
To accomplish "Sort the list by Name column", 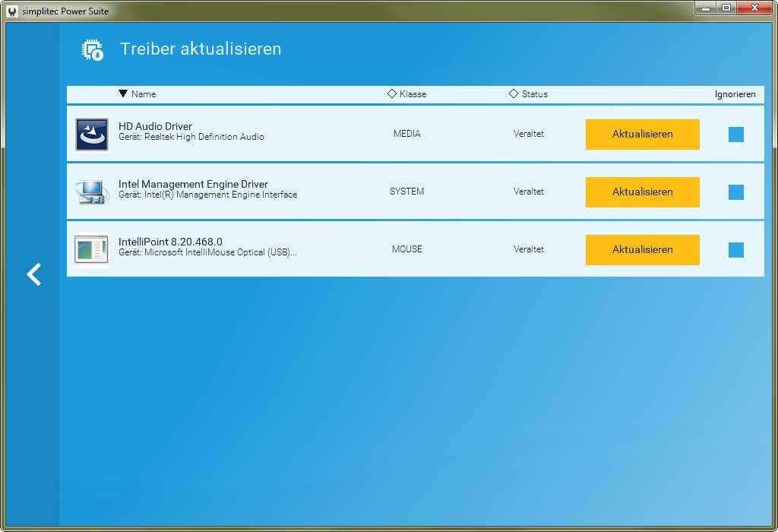I will pos(138,93).
